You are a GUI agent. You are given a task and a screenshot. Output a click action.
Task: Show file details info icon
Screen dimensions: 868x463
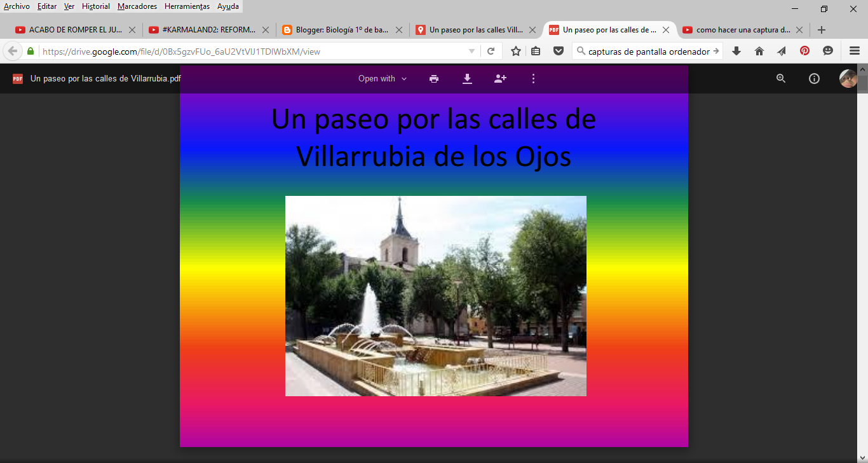click(814, 79)
